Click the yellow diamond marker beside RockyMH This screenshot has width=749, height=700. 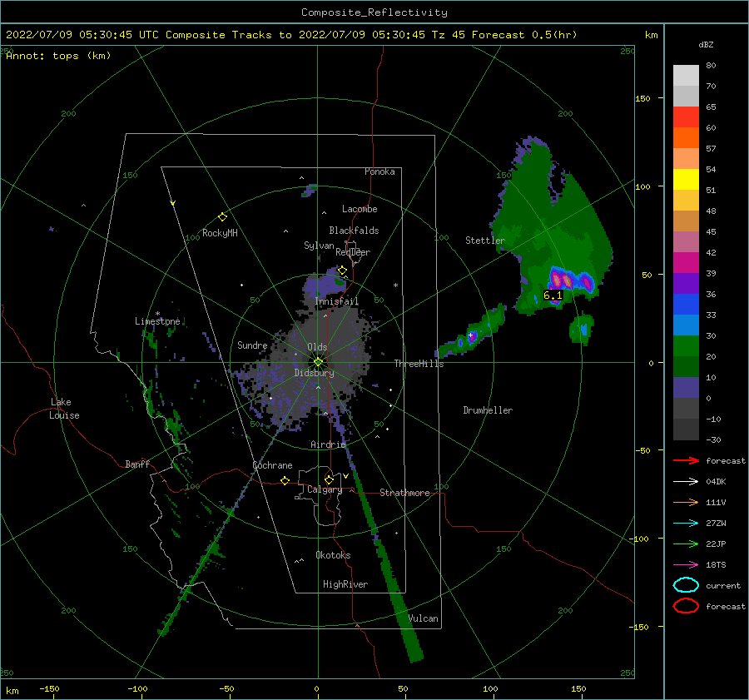click(x=222, y=217)
